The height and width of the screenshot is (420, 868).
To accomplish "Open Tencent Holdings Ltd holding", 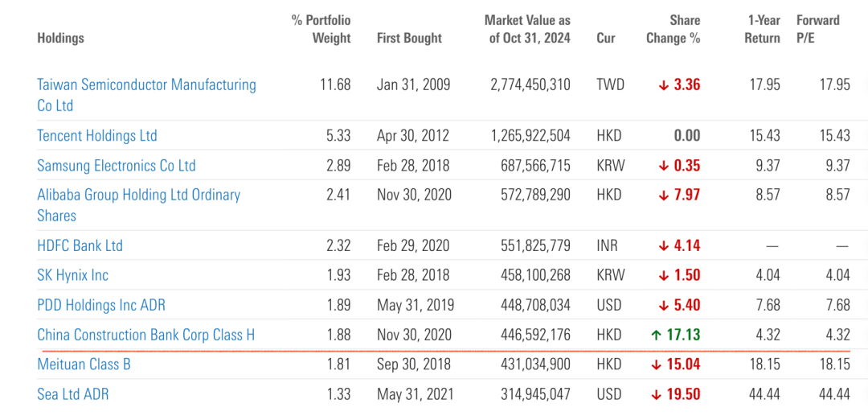I will [x=97, y=135].
